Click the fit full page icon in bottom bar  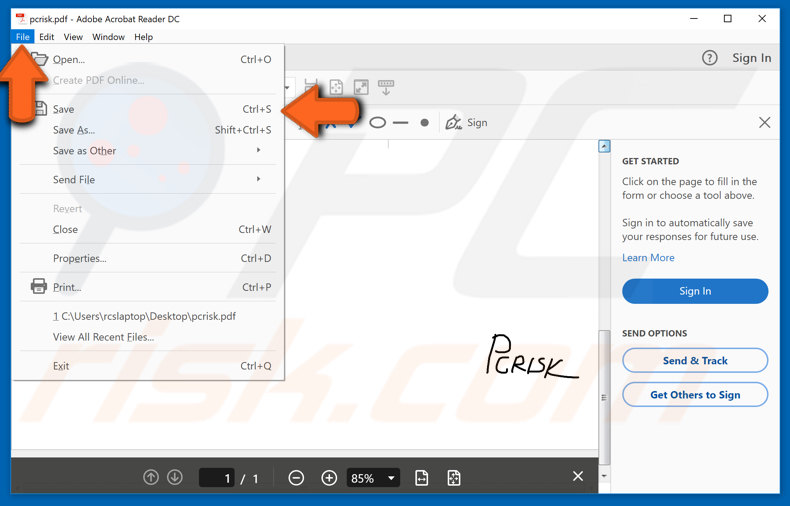(x=453, y=478)
